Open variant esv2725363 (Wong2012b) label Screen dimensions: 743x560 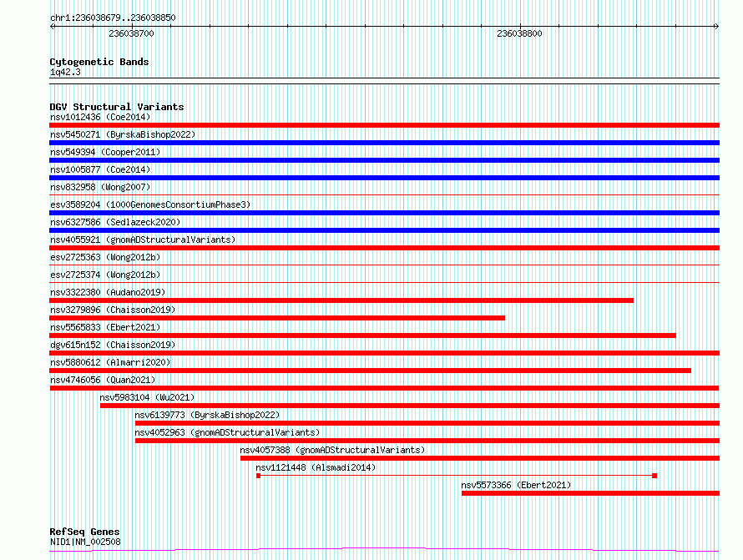coord(105,257)
